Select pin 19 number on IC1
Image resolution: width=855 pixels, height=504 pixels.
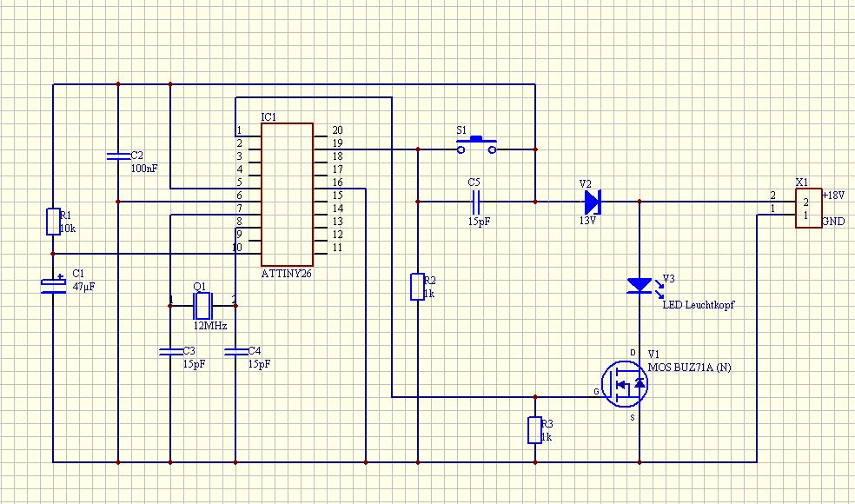(x=337, y=143)
